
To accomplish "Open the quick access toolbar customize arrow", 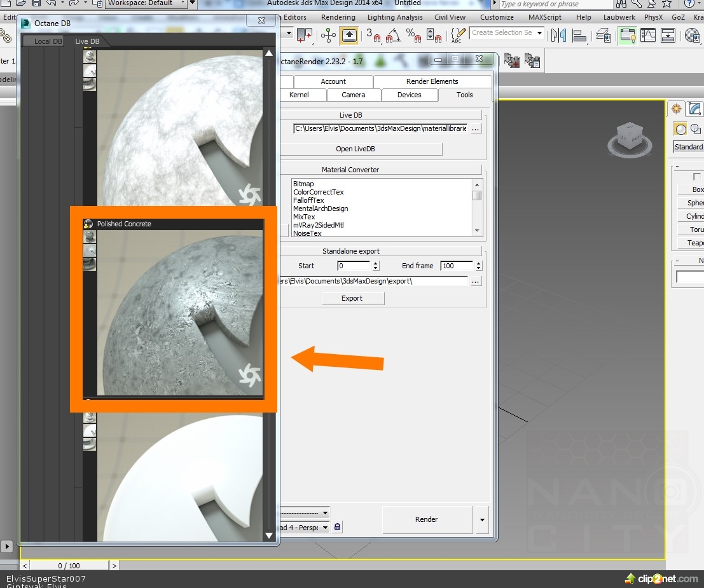I will (x=192, y=3).
